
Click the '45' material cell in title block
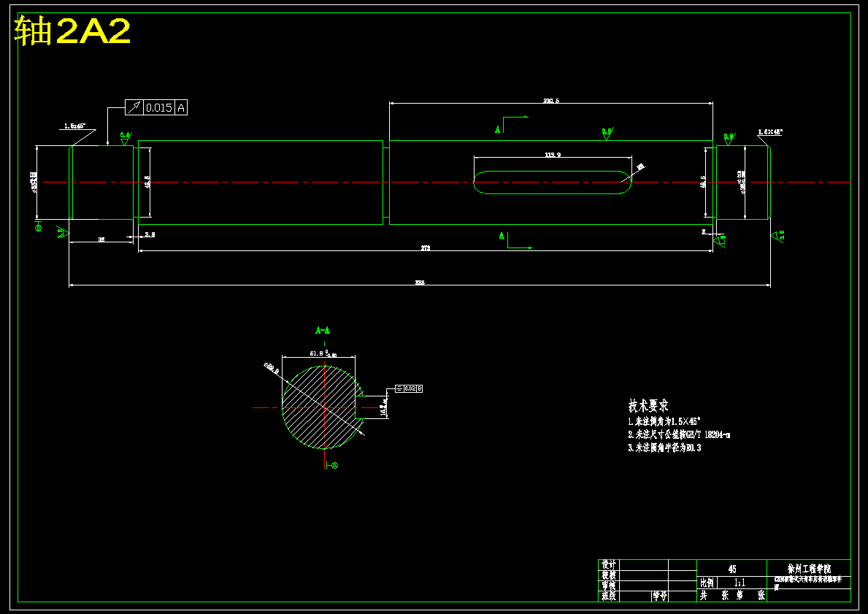coord(731,569)
